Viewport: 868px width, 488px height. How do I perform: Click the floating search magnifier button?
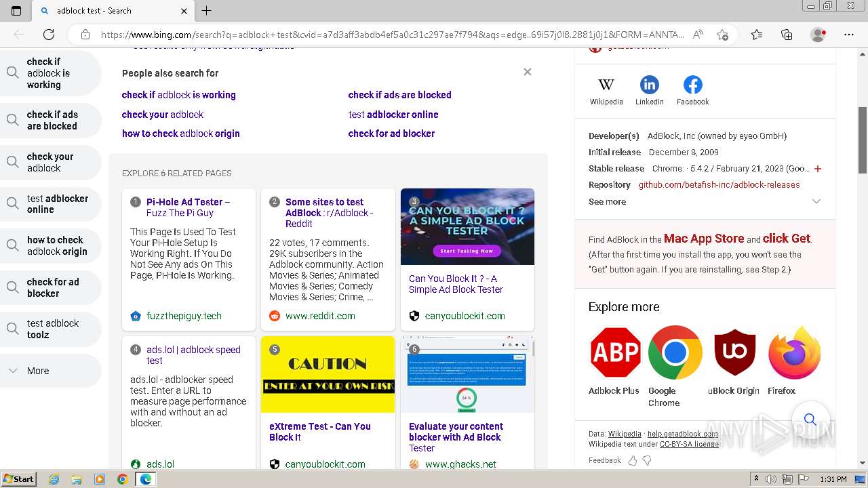(810, 420)
